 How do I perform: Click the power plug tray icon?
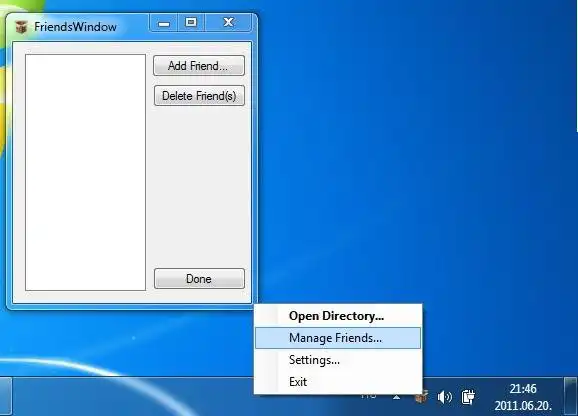click(468, 397)
